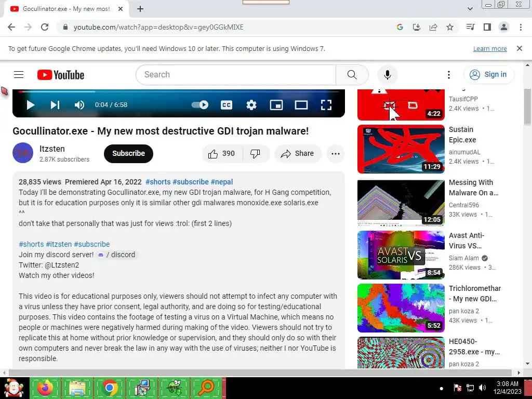Screen dimensions: 532x399
Task: Open the YouTube guide hamburger menu
Action: 19,75
